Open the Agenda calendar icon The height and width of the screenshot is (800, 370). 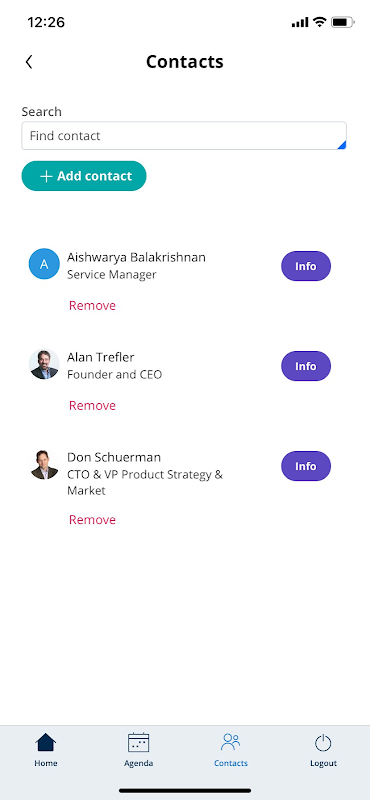tap(138, 742)
